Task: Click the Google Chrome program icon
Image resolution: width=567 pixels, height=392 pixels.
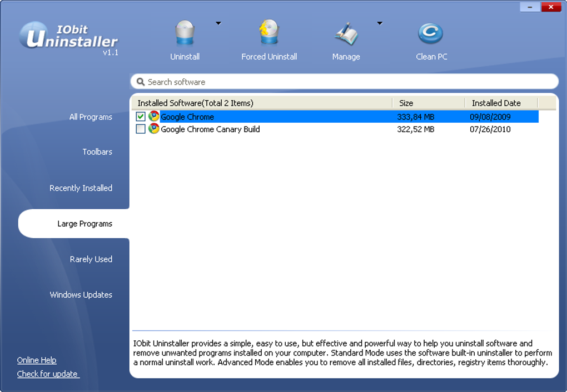Action: pos(153,117)
